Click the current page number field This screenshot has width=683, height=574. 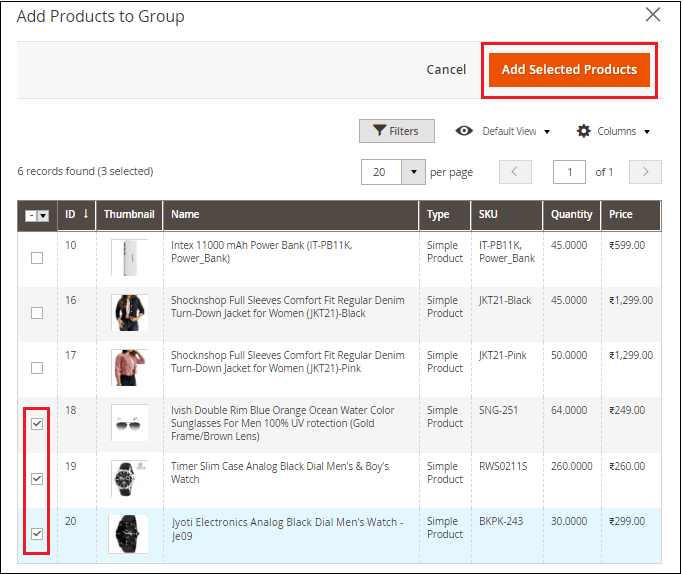coord(569,172)
